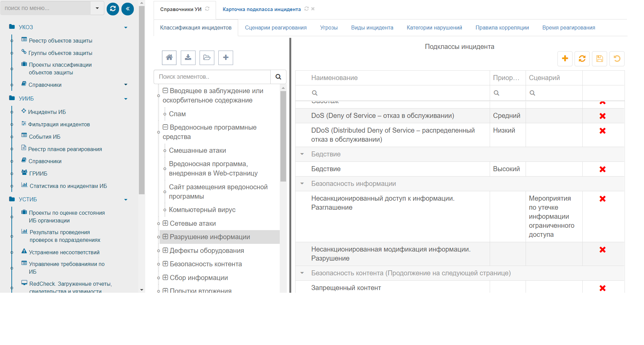Go to Реестр объектов защиты

click(60, 41)
